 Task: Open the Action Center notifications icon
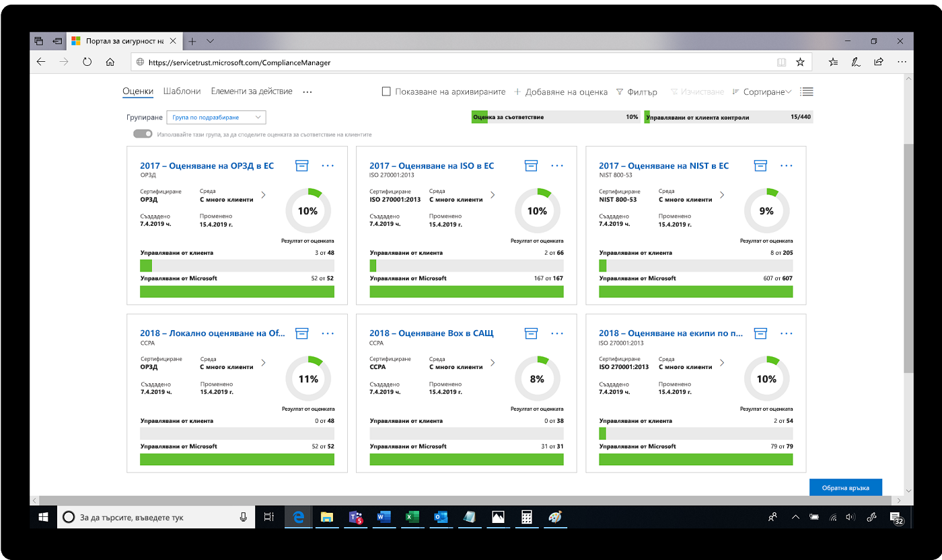click(x=898, y=517)
